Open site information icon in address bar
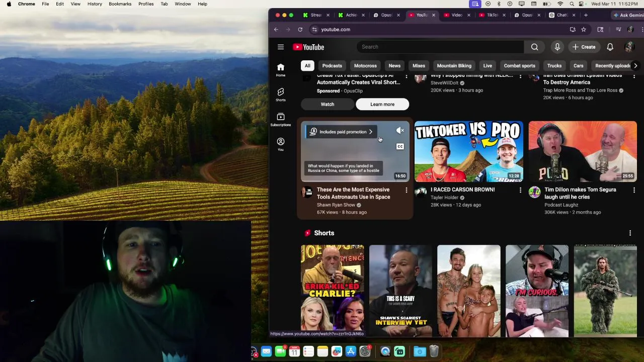 [314, 30]
